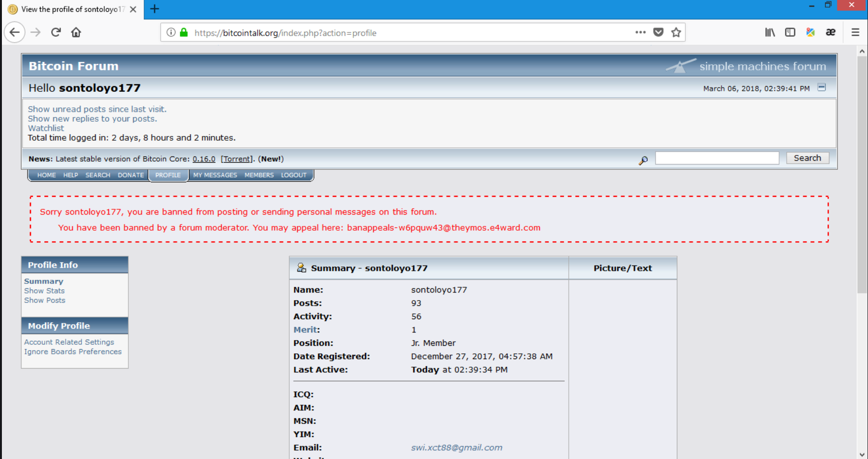The height and width of the screenshot is (459, 868).
Task: Open Summary in Profile Info sidebar
Action: (43, 281)
